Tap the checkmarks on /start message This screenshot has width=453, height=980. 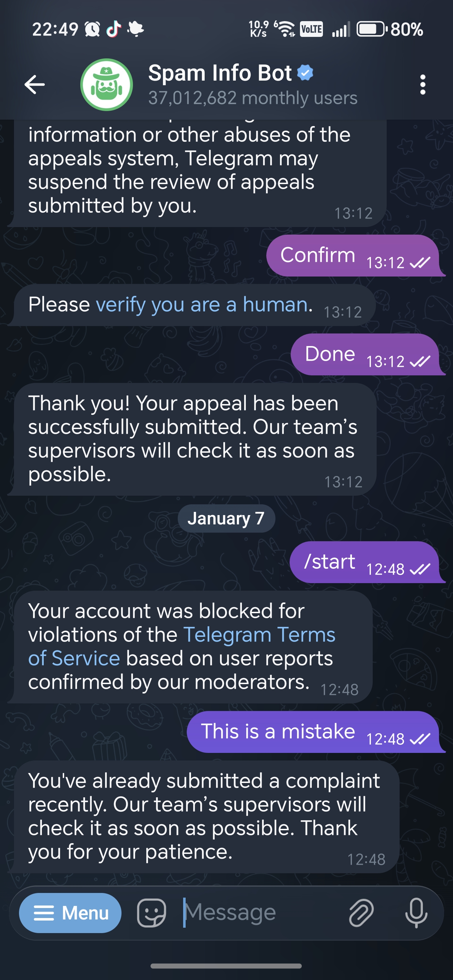click(x=421, y=570)
